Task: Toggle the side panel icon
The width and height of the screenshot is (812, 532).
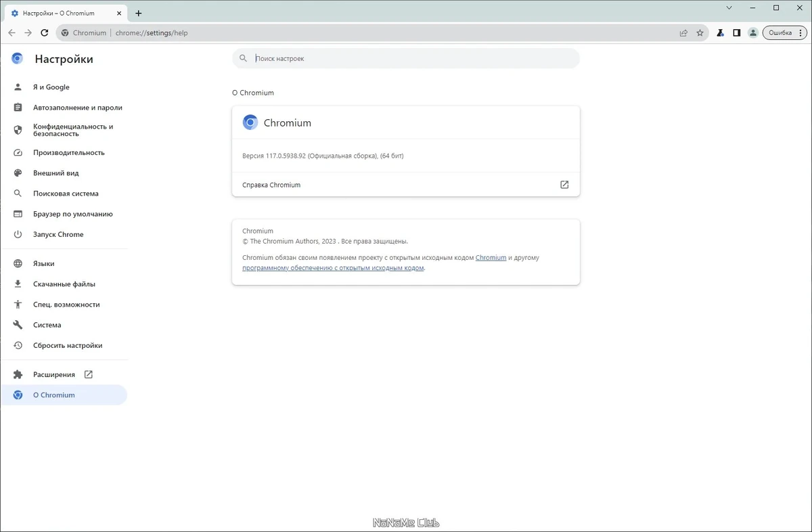Action: tap(737, 32)
